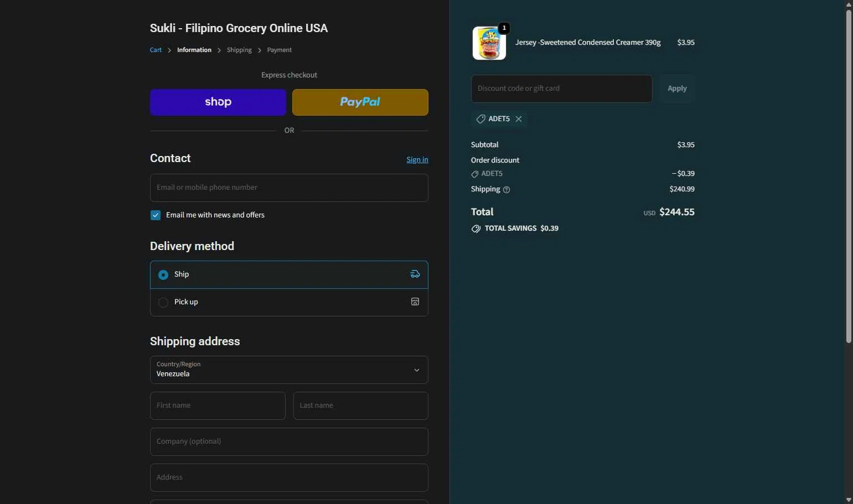Click the Subtotal label
The width and height of the screenshot is (853, 504).
pyautogui.click(x=484, y=145)
